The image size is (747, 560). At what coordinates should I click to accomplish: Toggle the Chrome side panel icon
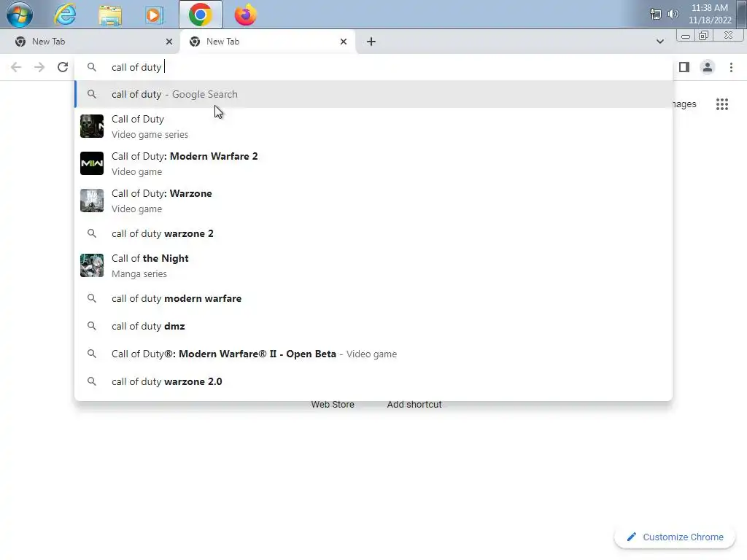tap(684, 67)
